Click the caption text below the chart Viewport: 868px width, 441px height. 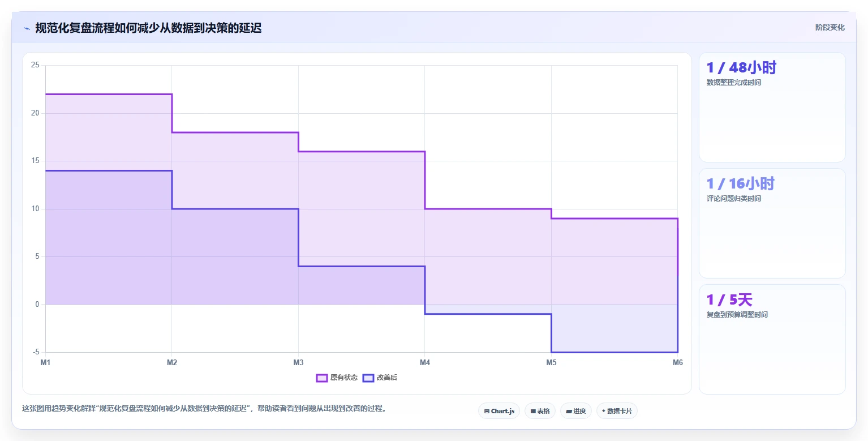pyautogui.click(x=205, y=409)
